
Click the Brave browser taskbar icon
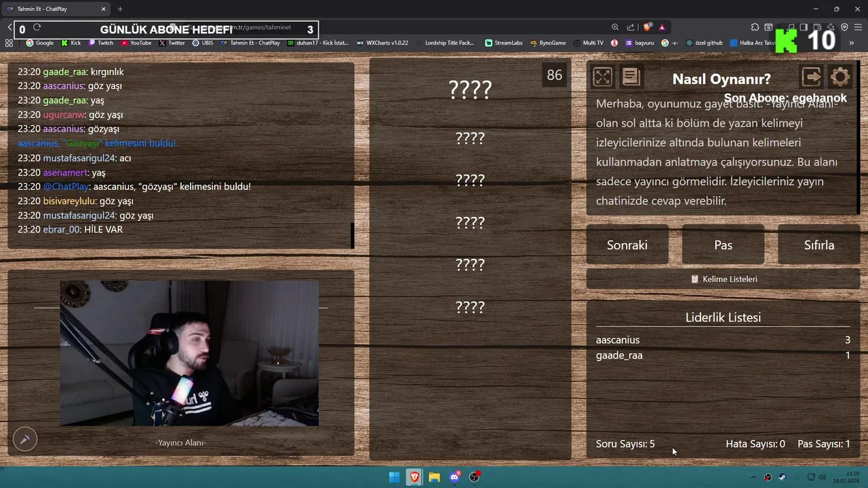tap(414, 477)
